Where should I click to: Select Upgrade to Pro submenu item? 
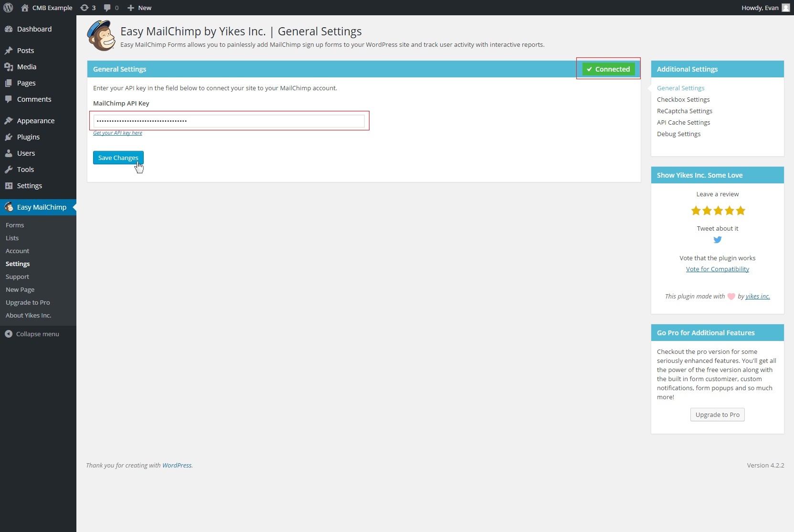coord(28,302)
